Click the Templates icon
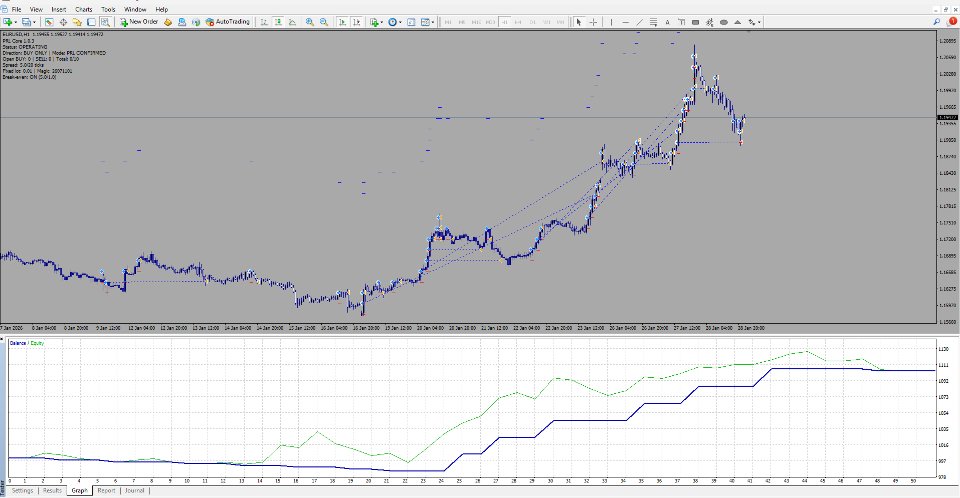 (426, 22)
